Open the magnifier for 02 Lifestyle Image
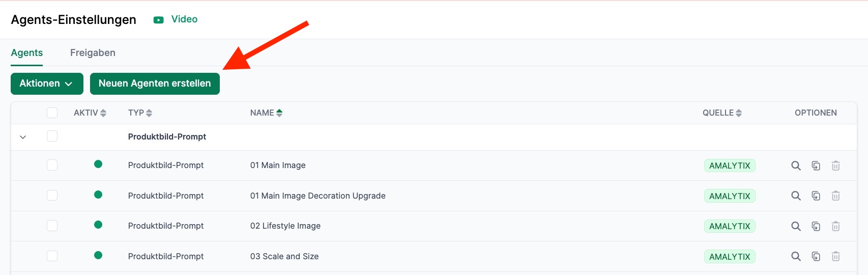The image size is (868, 275). [796, 226]
